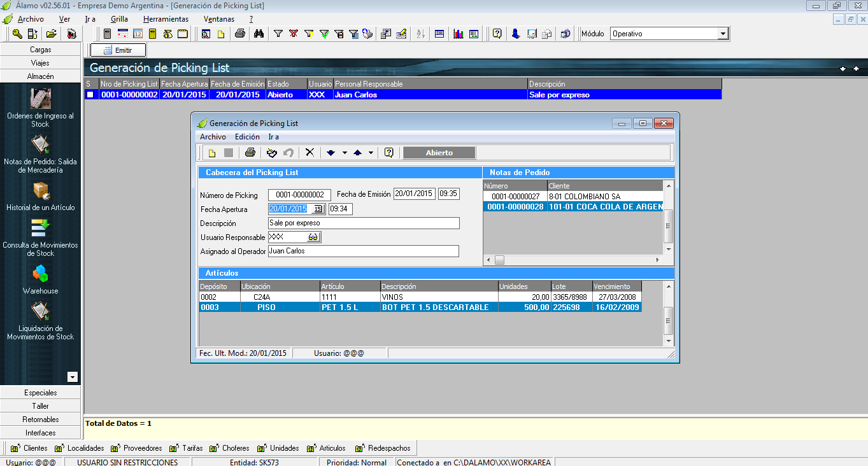The image size is (868, 466).
Task: Open Notas de Pedido: Salida de Mercadería
Action: click(40, 155)
